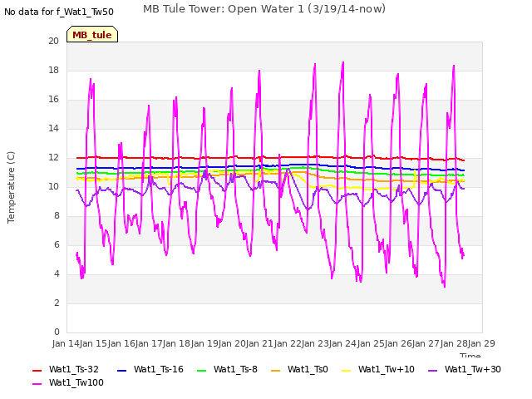Click the 0 y-axis tick label

pyautogui.click(x=57, y=332)
